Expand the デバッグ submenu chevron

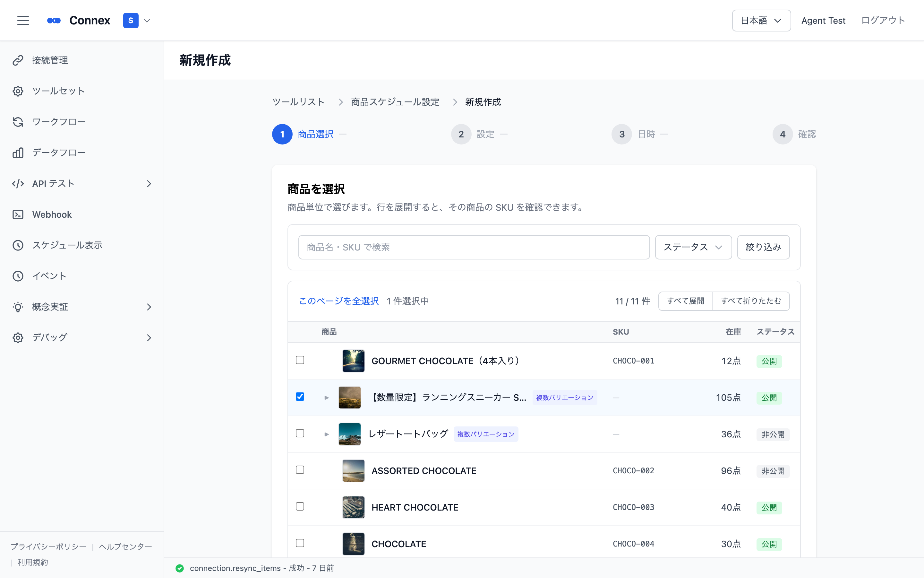coord(149,338)
